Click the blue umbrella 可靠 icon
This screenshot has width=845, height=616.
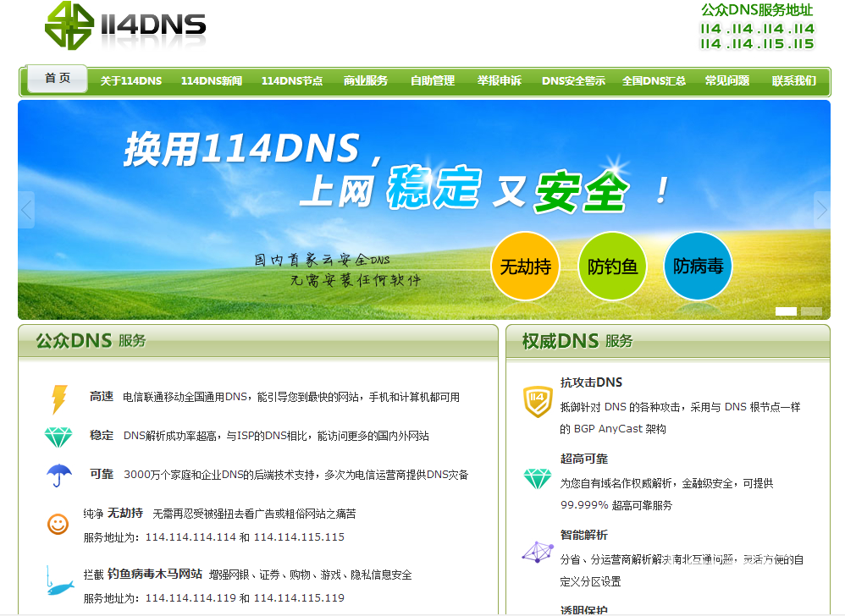click(58, 476)
